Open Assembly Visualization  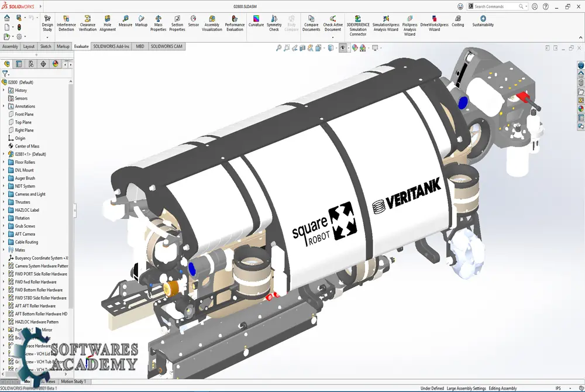[212, 23]
